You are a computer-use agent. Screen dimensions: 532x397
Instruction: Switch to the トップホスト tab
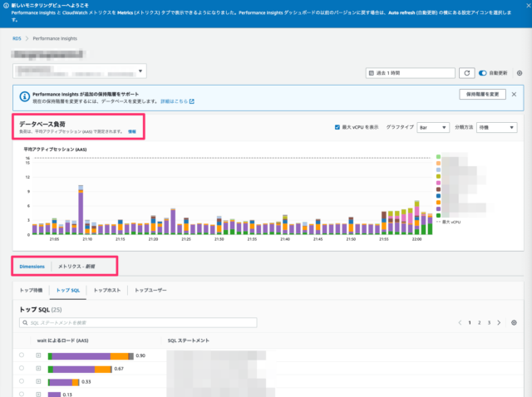click(108, 291)
